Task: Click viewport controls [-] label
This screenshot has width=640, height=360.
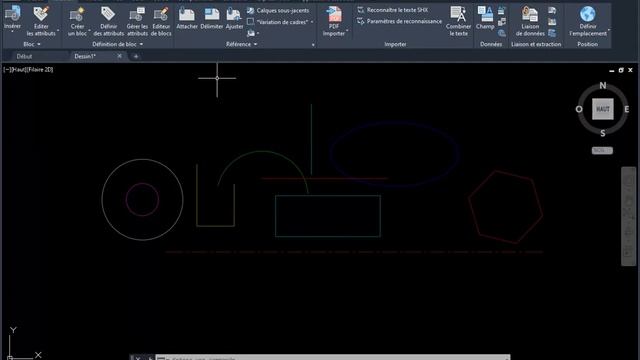Action: 7,70
